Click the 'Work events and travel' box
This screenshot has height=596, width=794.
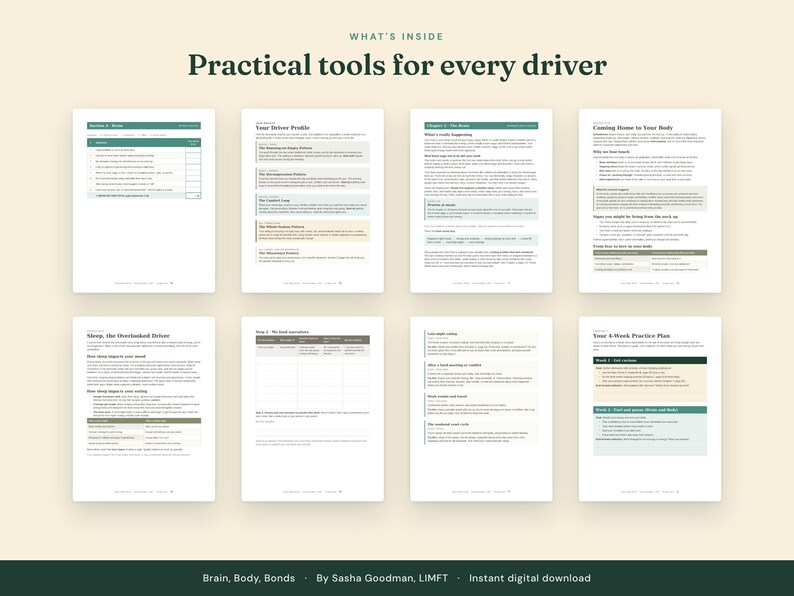[481, 405]
